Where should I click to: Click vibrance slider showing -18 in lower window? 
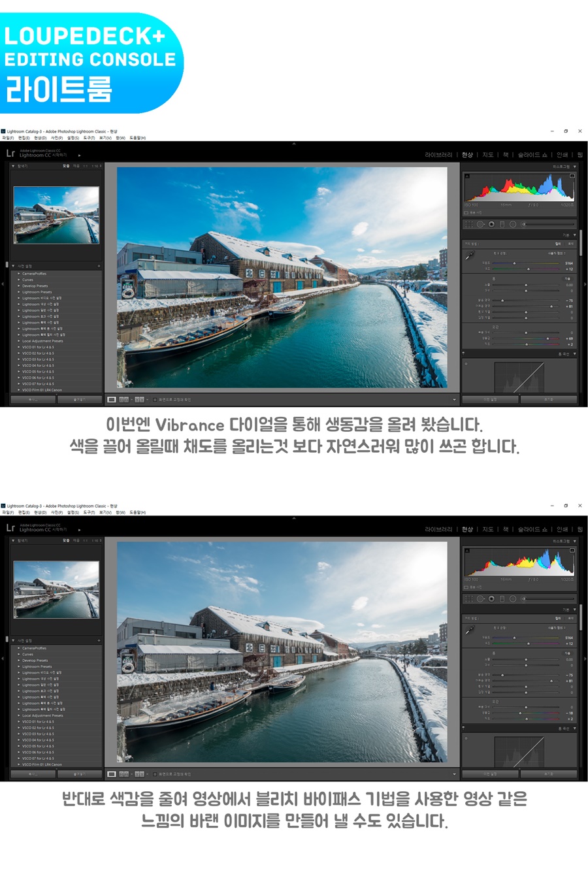(525, 713)
